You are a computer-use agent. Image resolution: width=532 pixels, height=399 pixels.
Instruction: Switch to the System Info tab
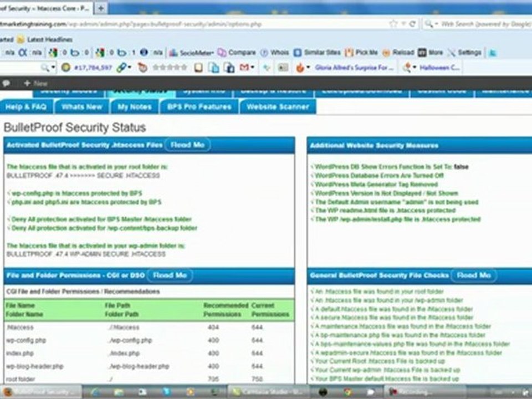tap(204, 93)
